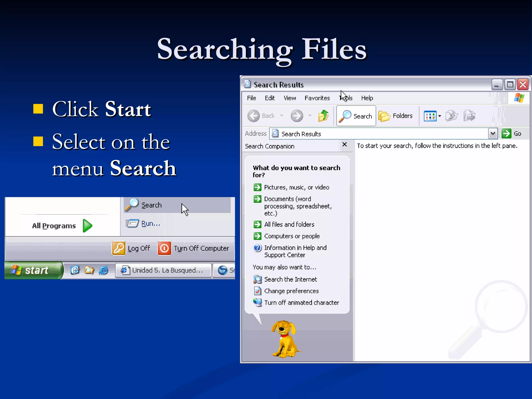Click the disabled Move To toolbar icon
This screenshot has width=532, height=399.
[451, 116]
